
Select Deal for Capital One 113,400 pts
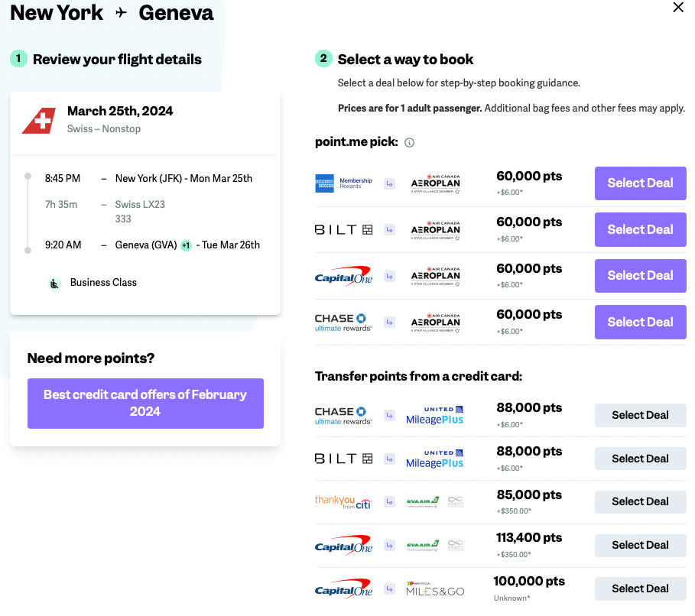(x=640, y=545)
